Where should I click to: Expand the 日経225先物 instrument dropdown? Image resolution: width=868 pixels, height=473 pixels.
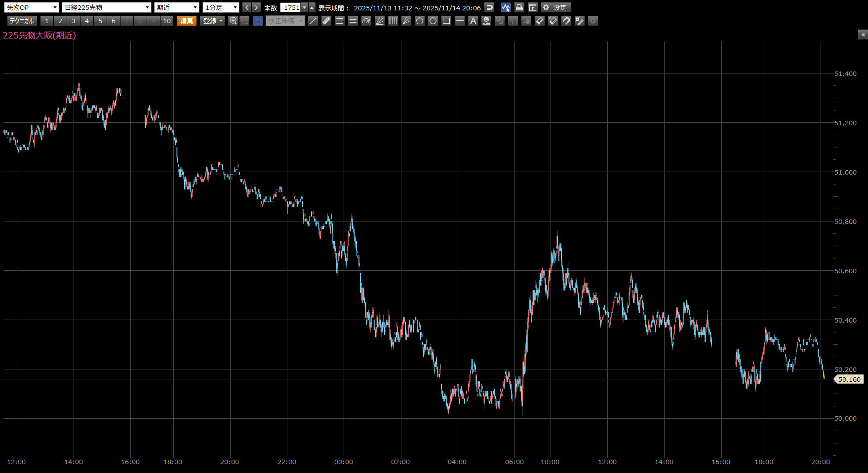pyautogui.click(x=107, y=7)
